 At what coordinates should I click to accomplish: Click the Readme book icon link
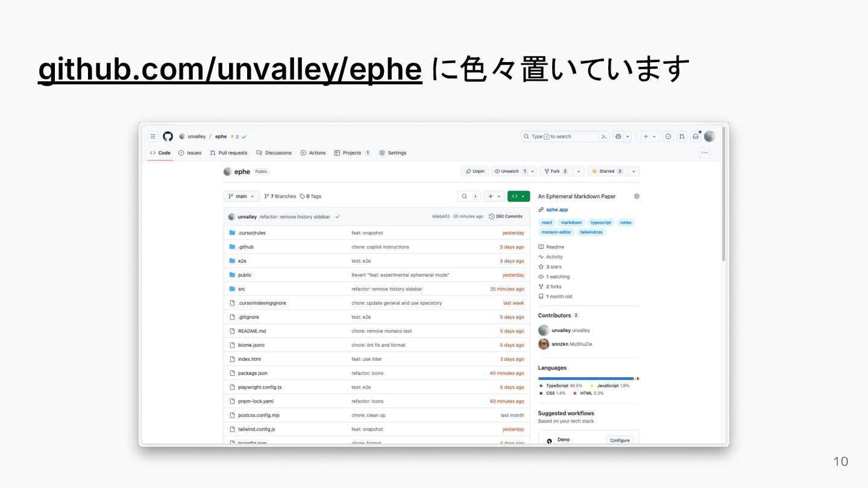[x=552, y=247]
